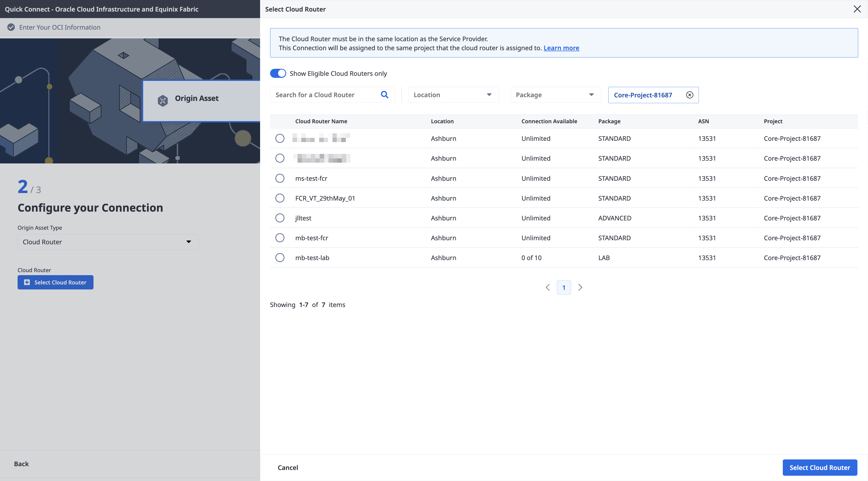
Task: Click ASN 13531 in mb-test-lab row
Action: (x=707, y=258)
